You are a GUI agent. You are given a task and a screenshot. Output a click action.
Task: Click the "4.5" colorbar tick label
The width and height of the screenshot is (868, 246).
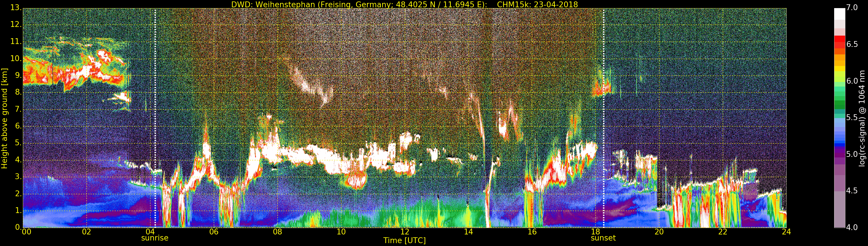click(852, 191)
